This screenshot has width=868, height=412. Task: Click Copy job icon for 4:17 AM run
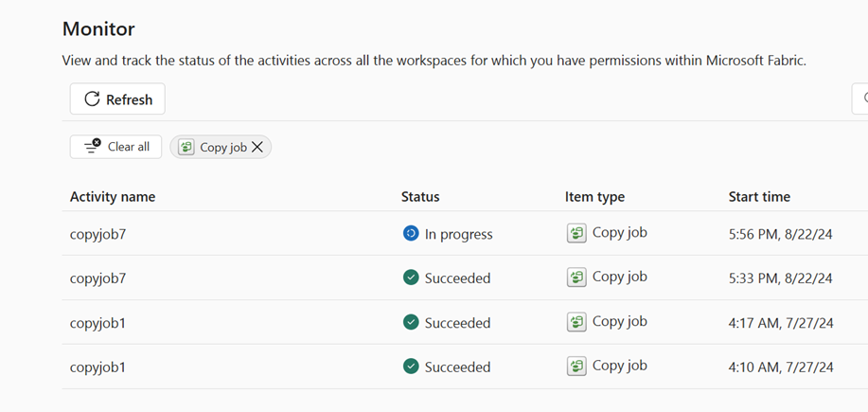[x=576, y=322]
